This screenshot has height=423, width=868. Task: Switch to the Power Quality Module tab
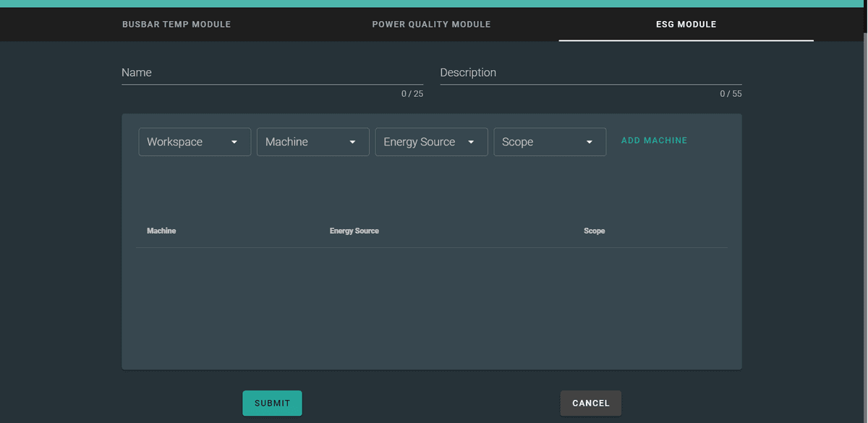click(x=431, y=24)
